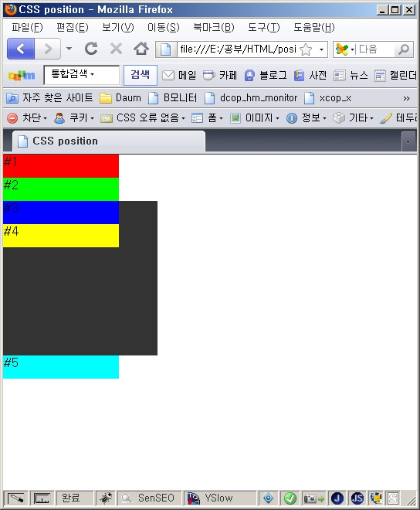
Task: Open 뉴스 from Daum toolbar
Action: pos(351,76)
